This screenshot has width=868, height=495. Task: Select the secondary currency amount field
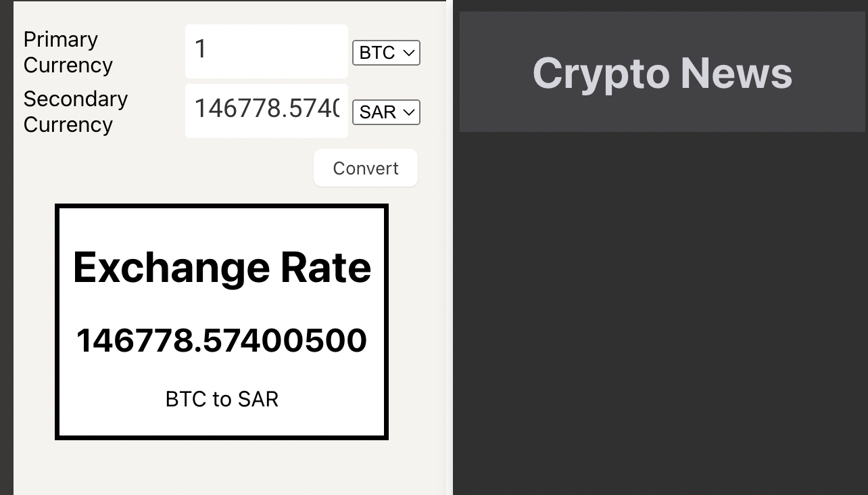[266, 110]
